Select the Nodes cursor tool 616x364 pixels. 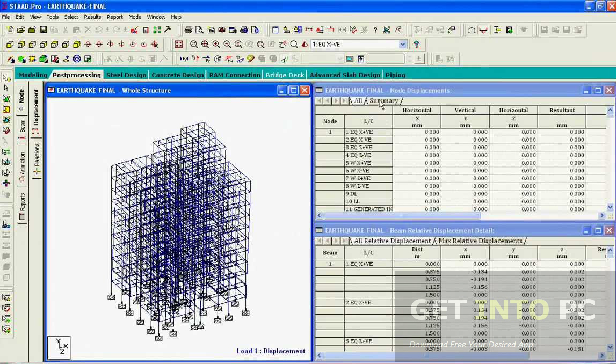6,77
